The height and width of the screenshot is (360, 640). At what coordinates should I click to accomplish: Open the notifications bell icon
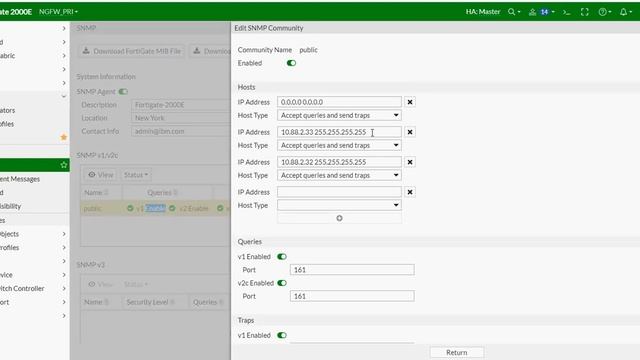(625, 12)
